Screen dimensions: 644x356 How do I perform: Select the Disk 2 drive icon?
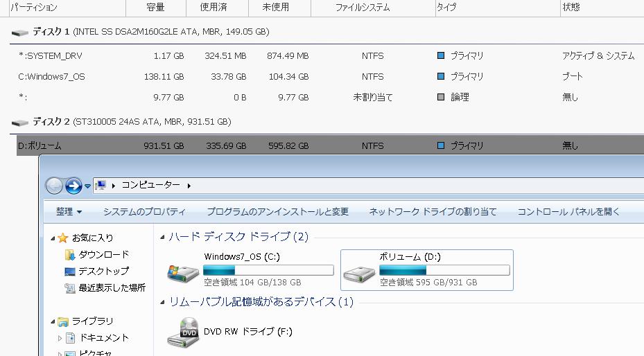(x=19, y=122)
